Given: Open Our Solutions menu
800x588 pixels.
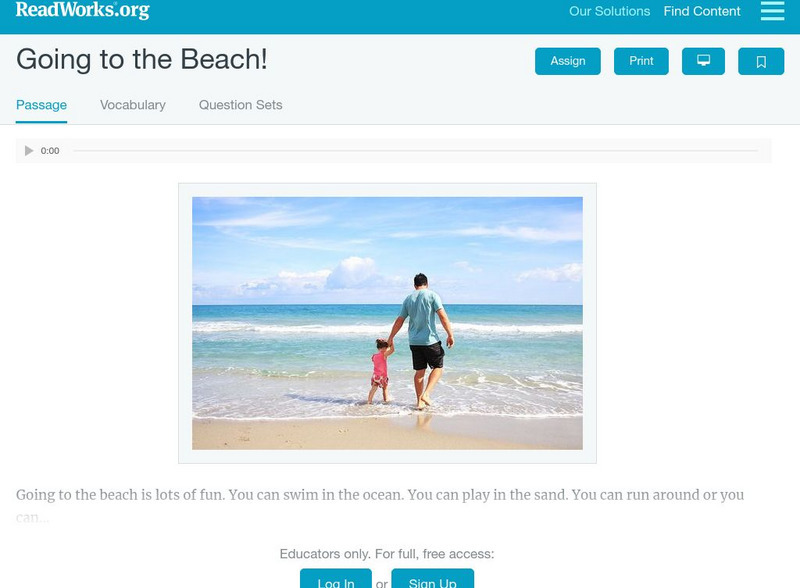Looking at the screenshot, I should 609,11.
